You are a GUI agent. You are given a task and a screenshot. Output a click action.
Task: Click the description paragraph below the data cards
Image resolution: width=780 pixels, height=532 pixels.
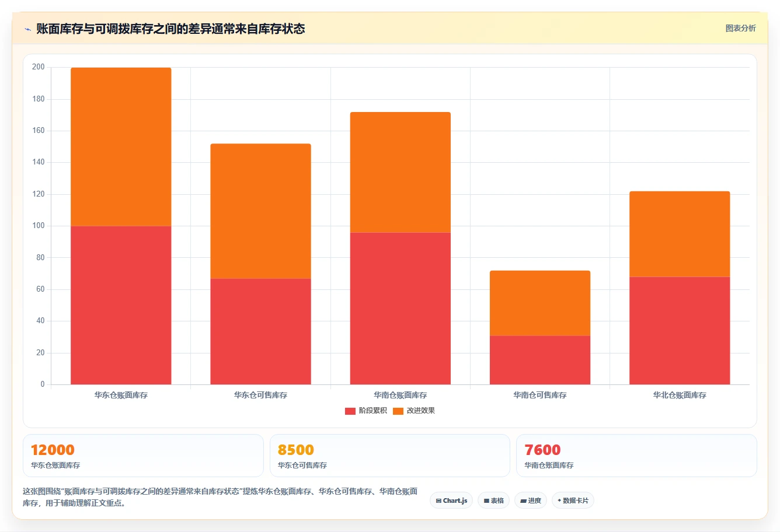220,497
